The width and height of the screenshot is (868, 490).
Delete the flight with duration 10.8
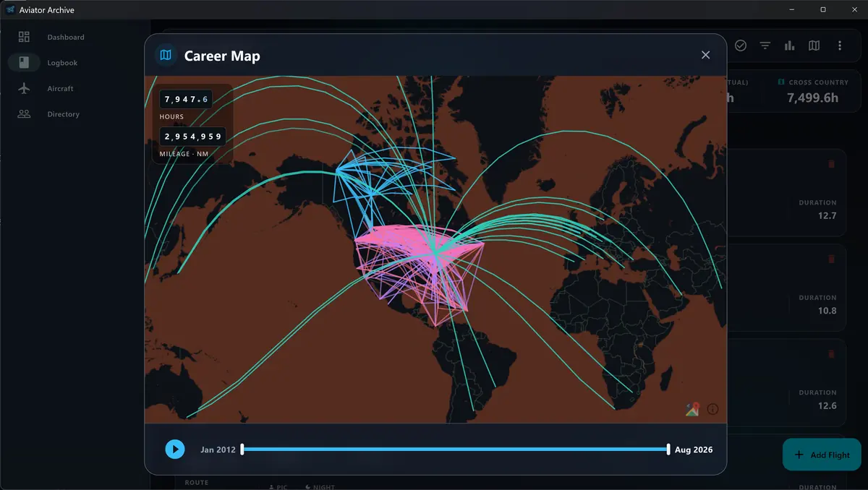click(831, 259)
